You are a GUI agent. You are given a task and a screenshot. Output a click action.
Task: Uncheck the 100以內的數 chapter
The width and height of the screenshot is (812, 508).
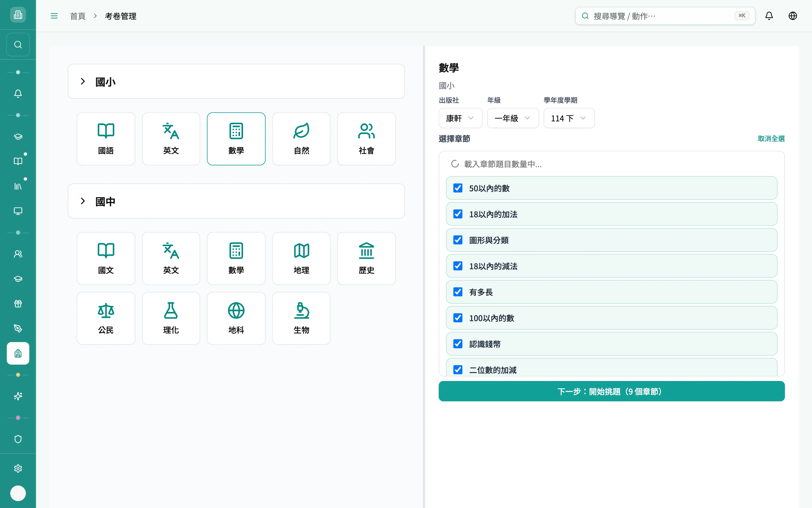coord(458,318)
